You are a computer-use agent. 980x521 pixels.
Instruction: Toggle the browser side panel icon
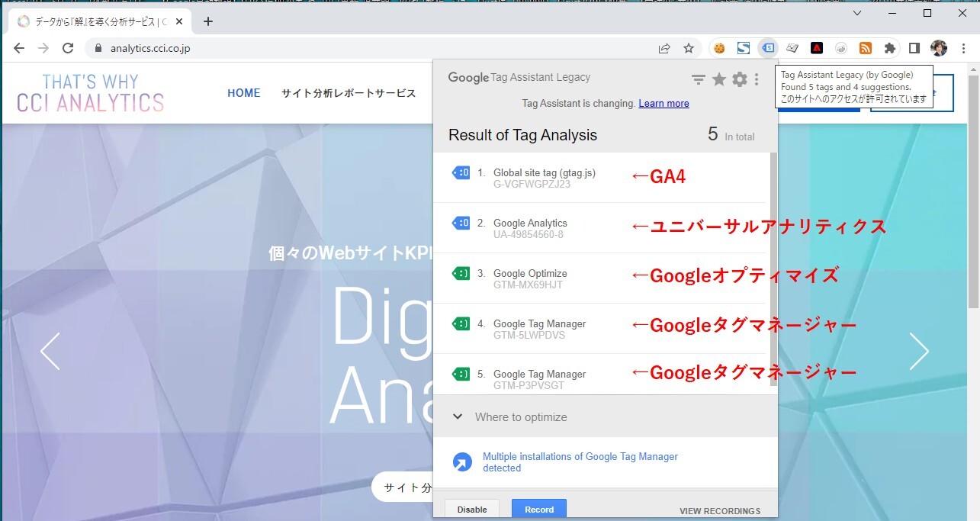(x=914, y=48)
